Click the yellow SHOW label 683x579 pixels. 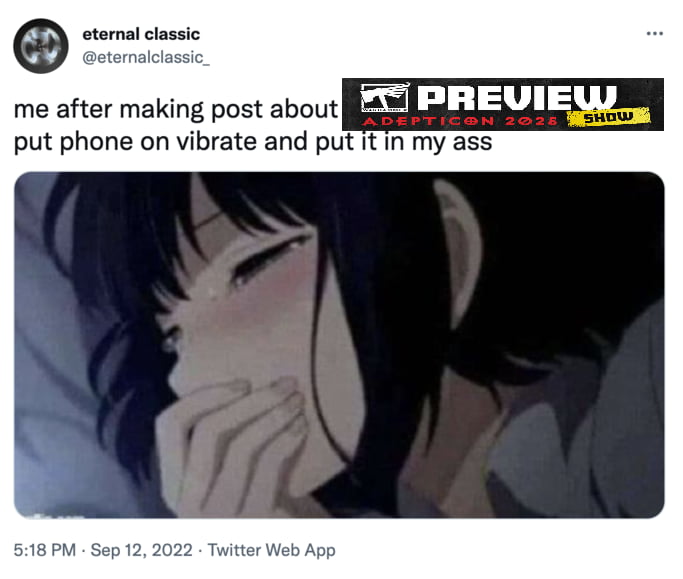pyautogui.click(x=608, y=117)
